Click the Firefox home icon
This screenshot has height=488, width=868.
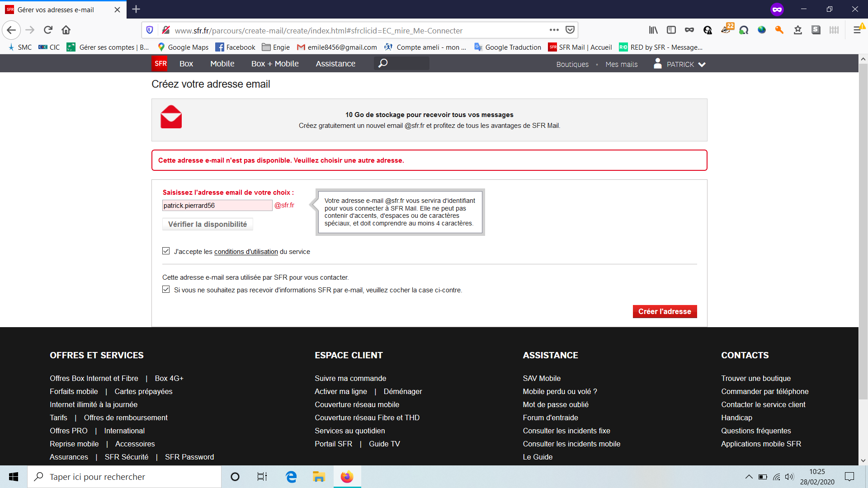coord(66,30)
